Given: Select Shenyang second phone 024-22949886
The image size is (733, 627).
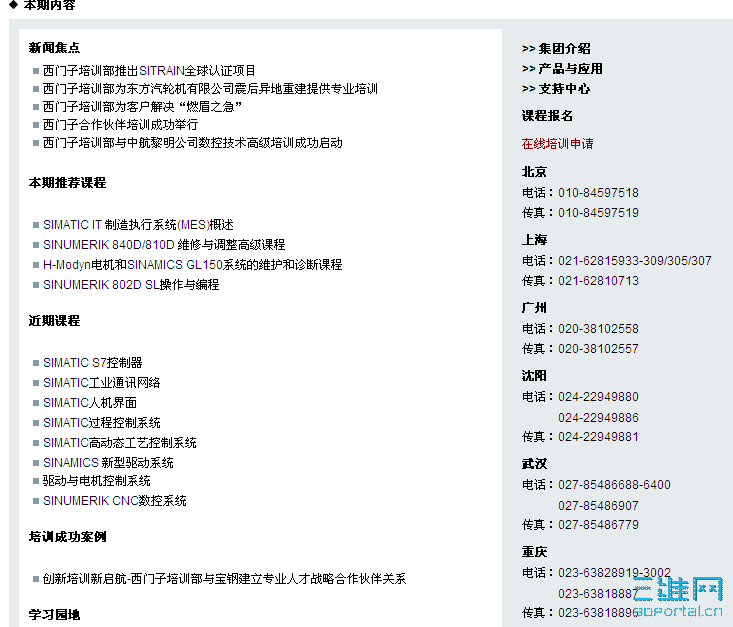Looking at the screenshot, I should [x=598, y=418].
